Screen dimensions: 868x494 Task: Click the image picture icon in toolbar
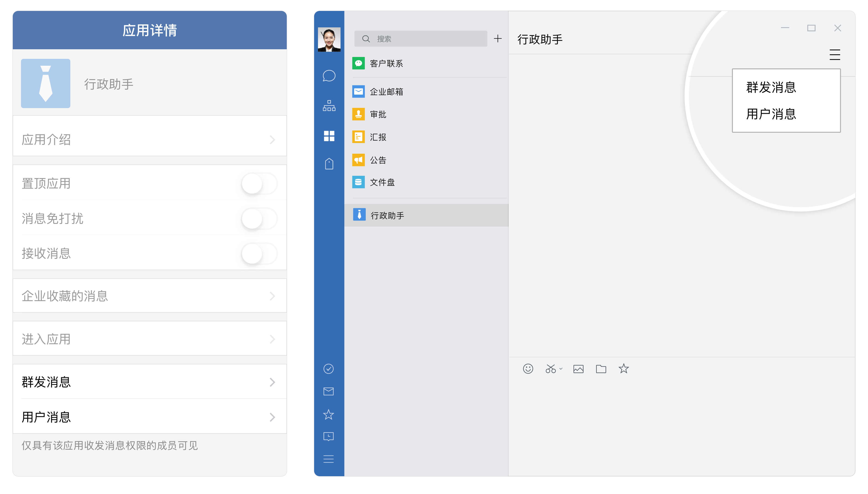[x=578, y=369]
